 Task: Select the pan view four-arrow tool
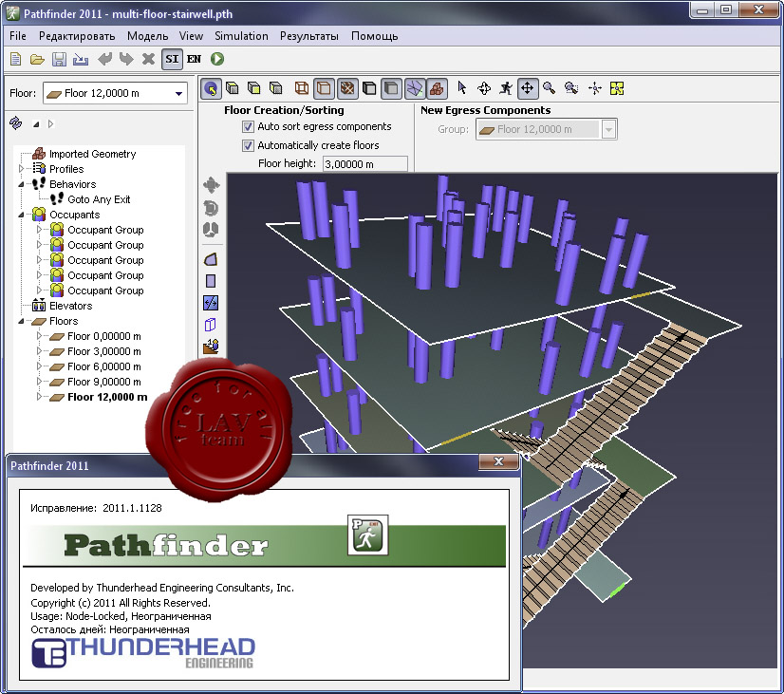(527, 88)
